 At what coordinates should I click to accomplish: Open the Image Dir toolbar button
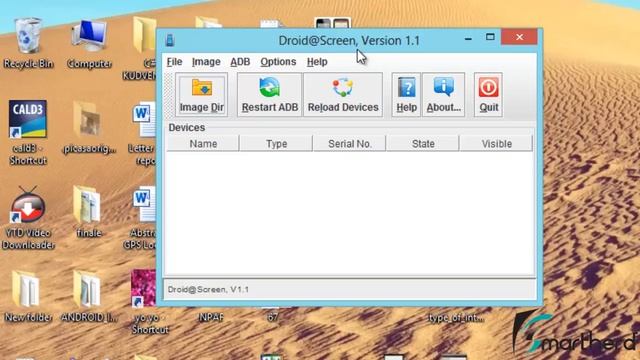(201, 95)
